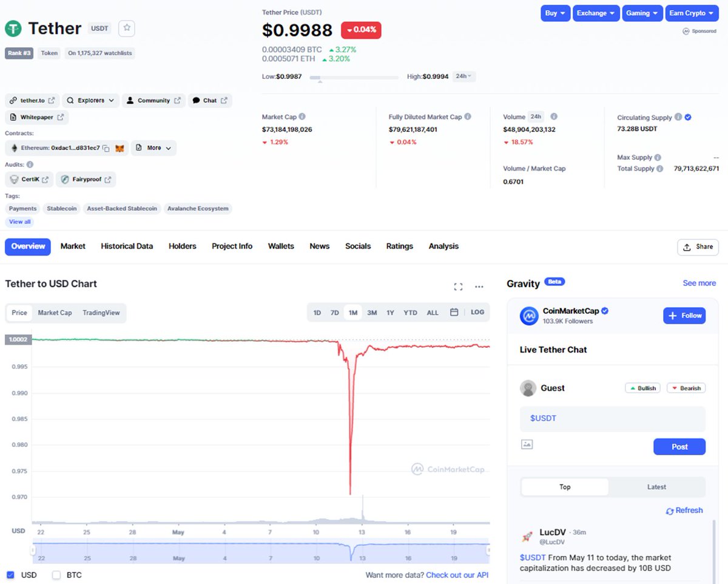Change the Volume 24h period selector
This screenshot has width=728, height=584.
tap(536, 117)
